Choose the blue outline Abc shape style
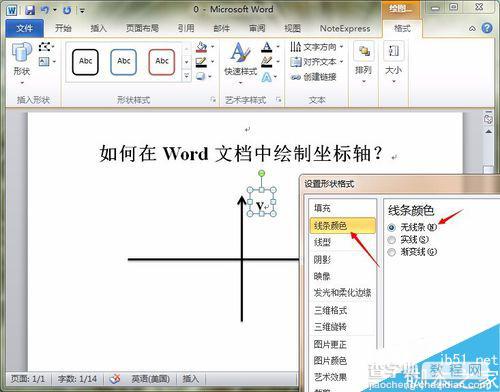 tap(124, 62)
